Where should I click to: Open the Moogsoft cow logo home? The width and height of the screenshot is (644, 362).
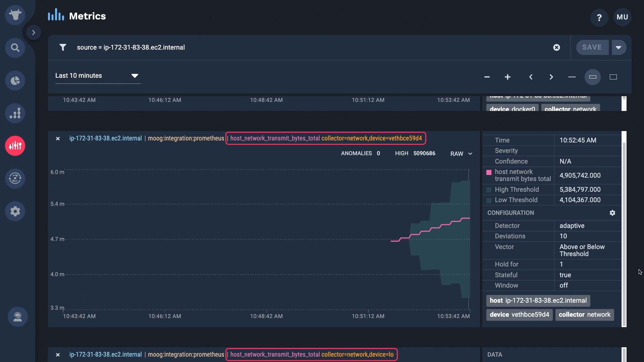pos(15,15)
